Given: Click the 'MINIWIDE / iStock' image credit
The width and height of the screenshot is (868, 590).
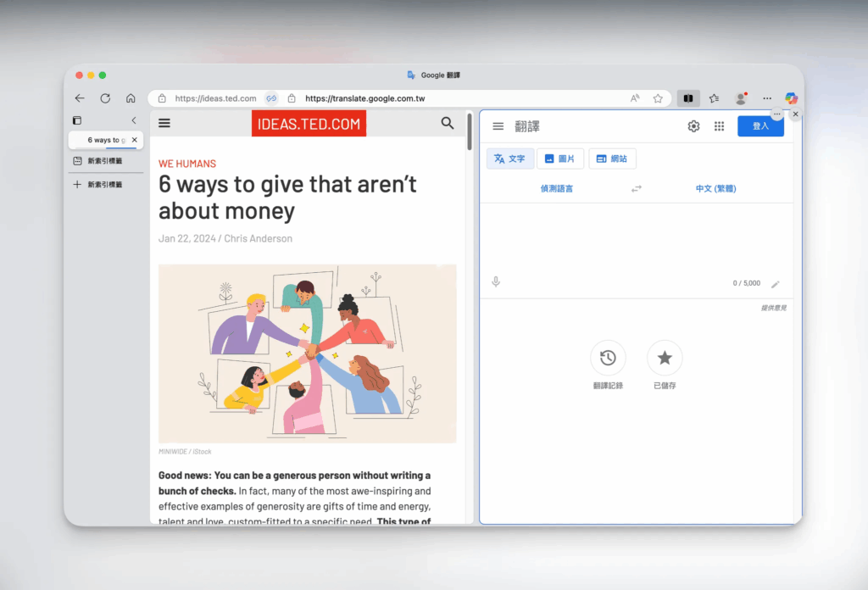Looking at the screenshot, I should pyautogui.click(x=185, y=452).
